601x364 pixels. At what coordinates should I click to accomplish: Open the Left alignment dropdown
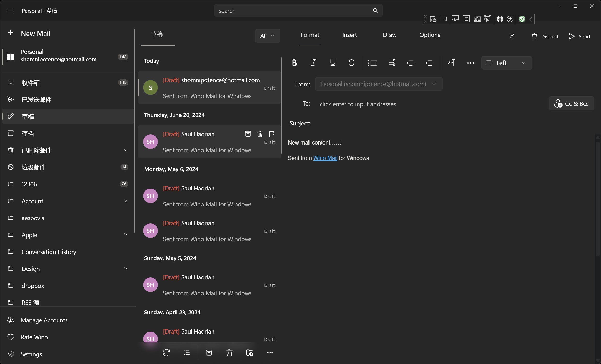pos(506,63)
